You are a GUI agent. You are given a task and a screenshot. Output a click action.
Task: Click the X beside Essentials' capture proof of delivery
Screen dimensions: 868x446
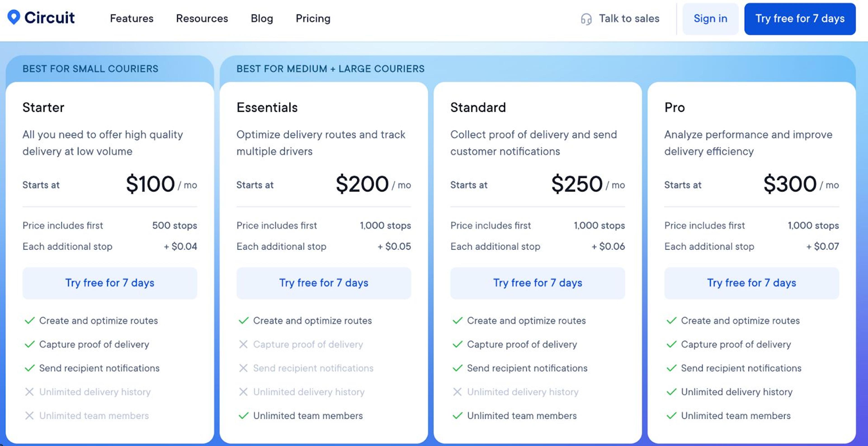tap(243, 344)
